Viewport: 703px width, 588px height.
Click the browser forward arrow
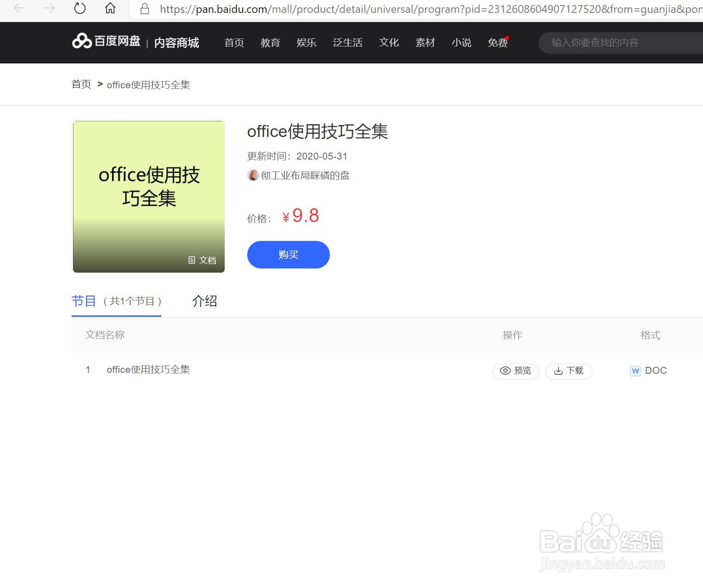[49, 8]
